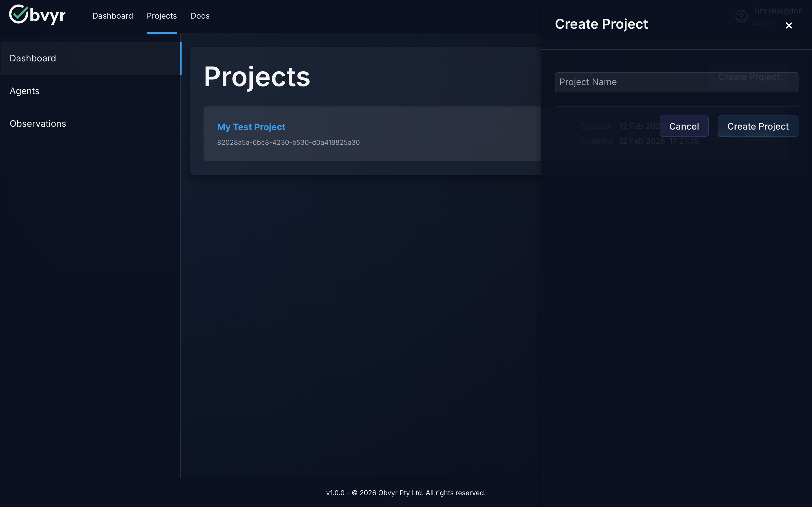Screen dimensions: 812x507
Task: Open Observations from the sidebar
Action: tap(37, 123)
